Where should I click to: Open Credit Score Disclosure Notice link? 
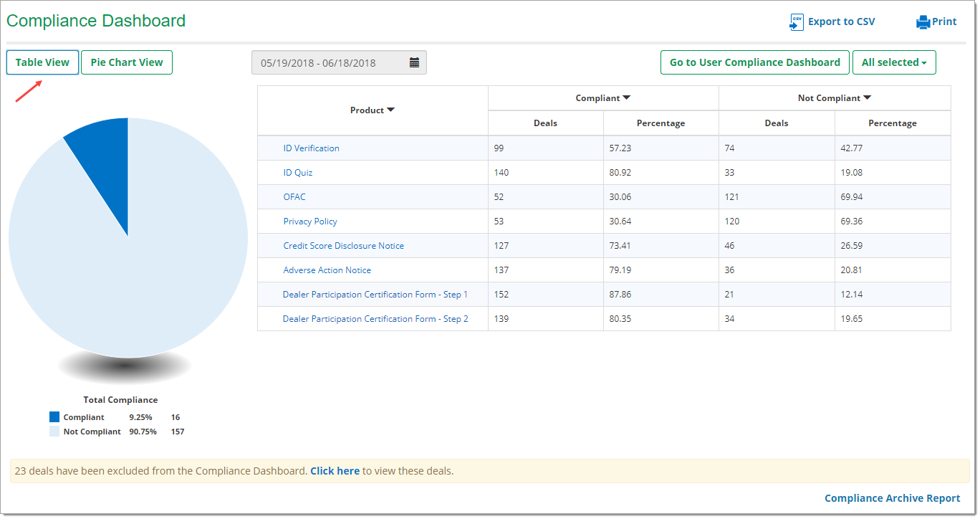[x=343, y=246]
